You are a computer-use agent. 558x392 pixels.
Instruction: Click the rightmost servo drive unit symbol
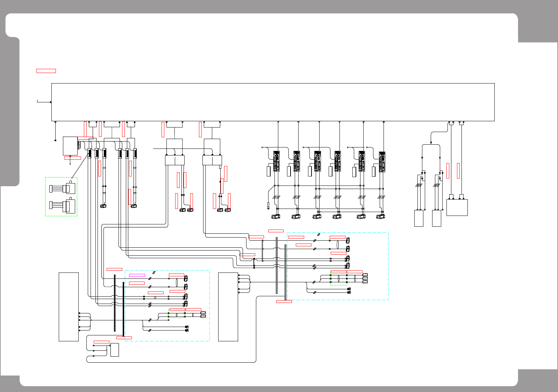(382, 162)
